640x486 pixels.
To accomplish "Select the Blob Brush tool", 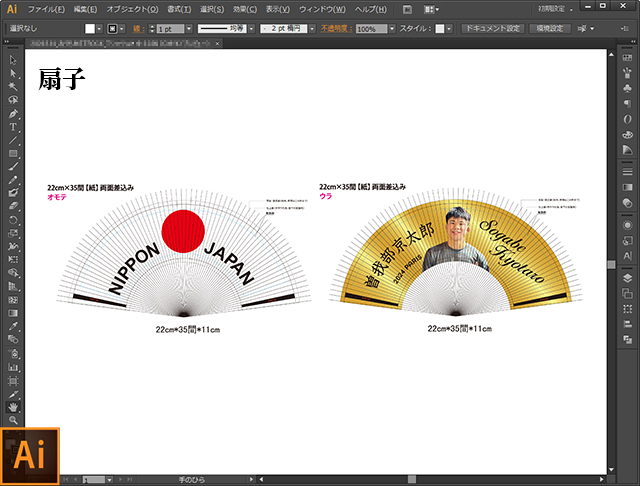I will (13, 193).
